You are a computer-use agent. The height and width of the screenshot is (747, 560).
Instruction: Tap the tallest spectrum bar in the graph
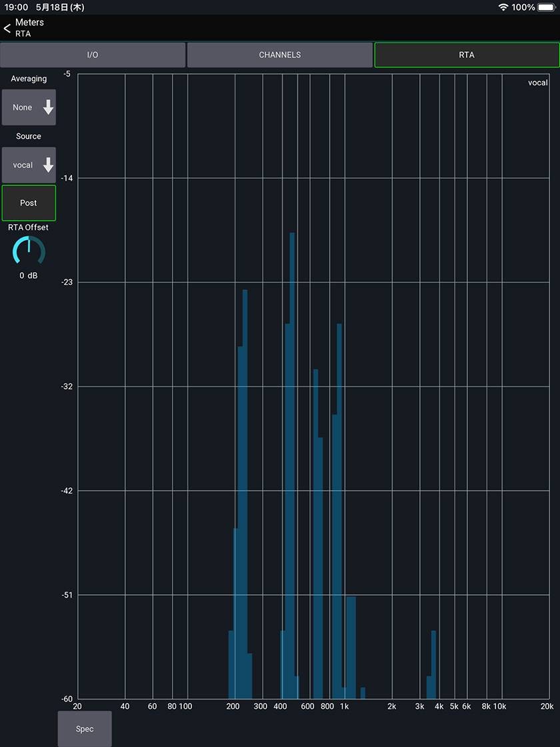[x=292, y=467]
